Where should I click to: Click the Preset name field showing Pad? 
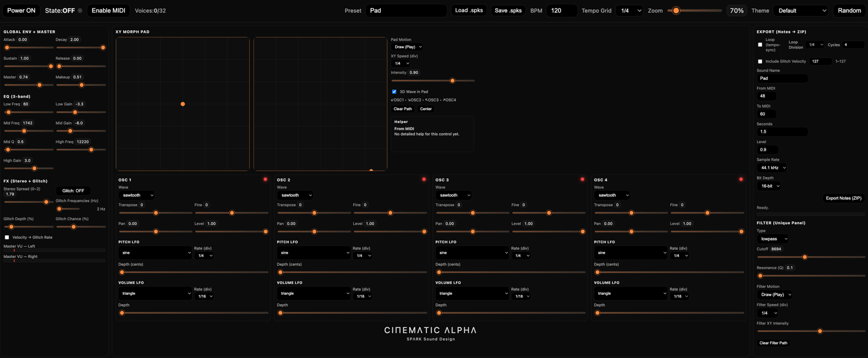[407, 10]
